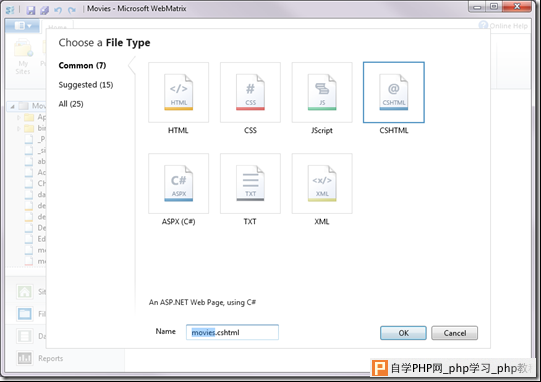This screenshot has width=541, height=382.
Task: Click the Name input field
Action: pyautogui.click(x=232, y=332)
